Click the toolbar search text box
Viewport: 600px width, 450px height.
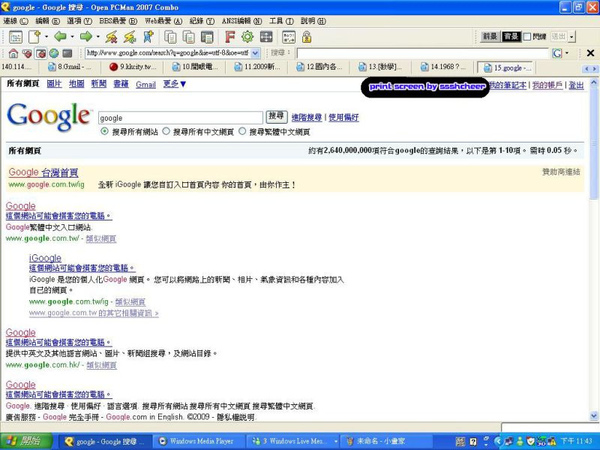[423, 53]
